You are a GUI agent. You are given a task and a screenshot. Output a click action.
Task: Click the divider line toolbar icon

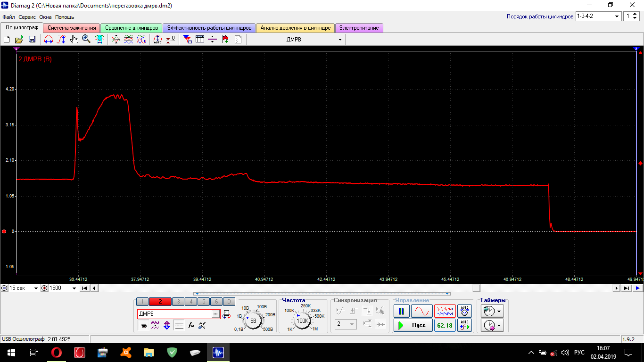click(x=212, y=40)
